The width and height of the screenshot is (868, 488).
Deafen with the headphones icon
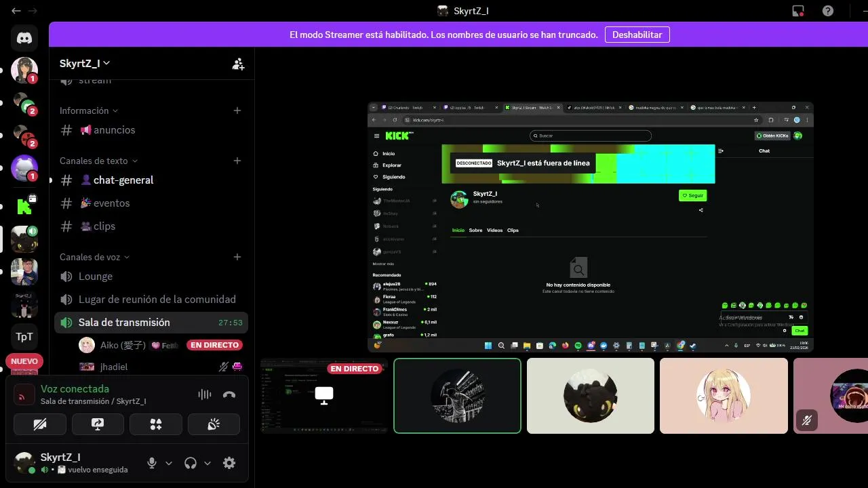[191, 463]
